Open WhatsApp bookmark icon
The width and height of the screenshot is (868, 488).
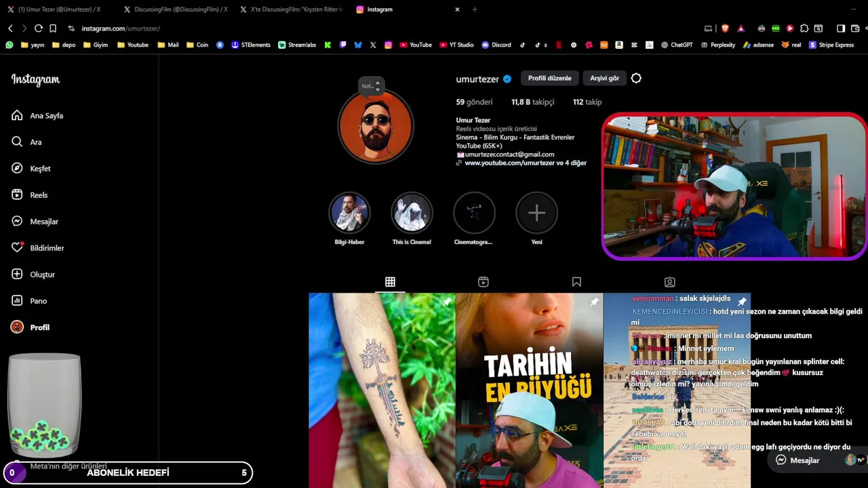(x=9, y=45)
